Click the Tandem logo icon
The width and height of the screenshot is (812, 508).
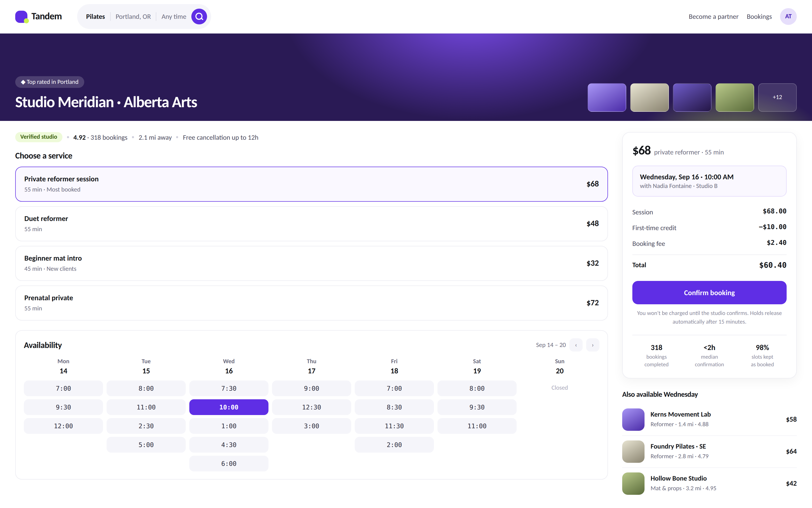[22, 17]
